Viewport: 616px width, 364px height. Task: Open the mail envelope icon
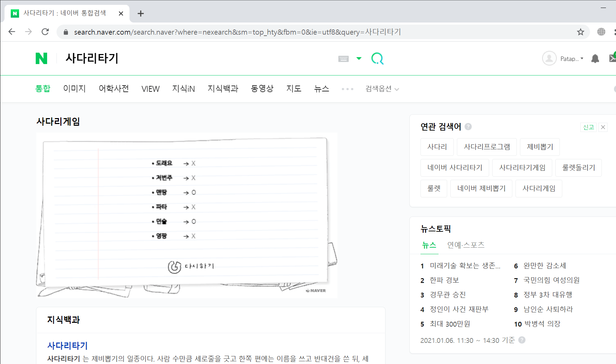tap(613, 58)
